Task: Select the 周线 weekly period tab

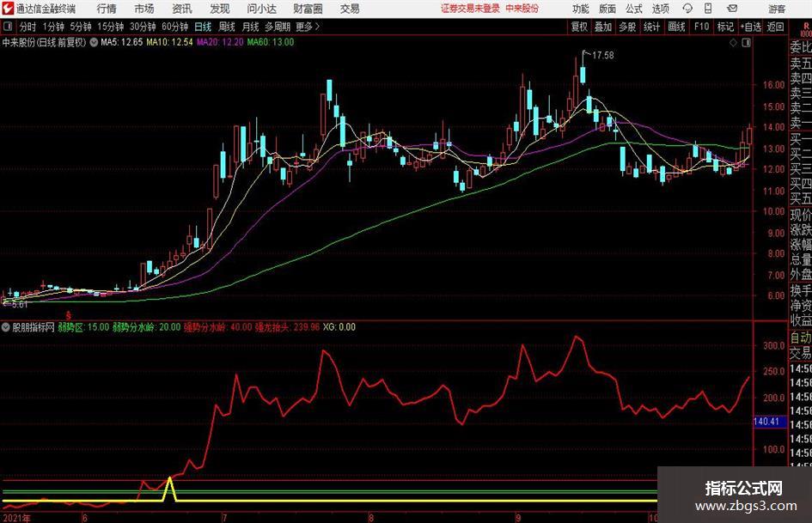Action: (x=226, y=27)
